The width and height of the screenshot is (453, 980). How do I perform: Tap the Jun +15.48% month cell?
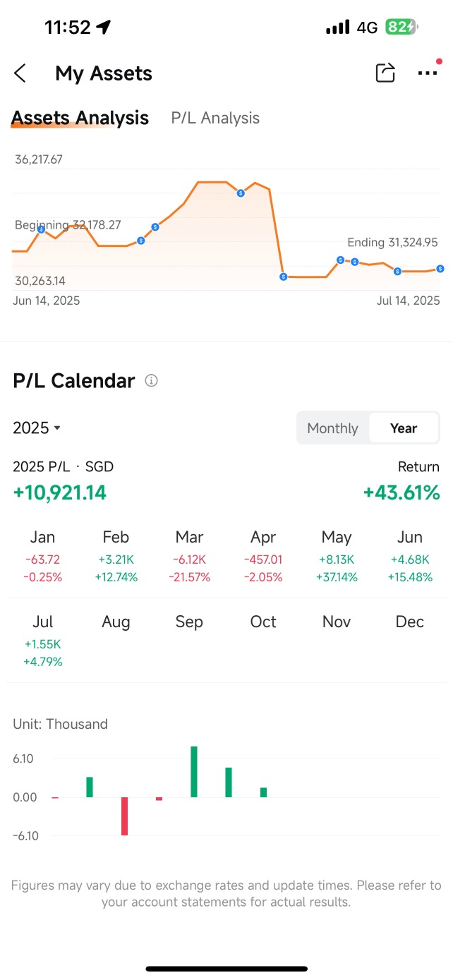coord(410,557)
